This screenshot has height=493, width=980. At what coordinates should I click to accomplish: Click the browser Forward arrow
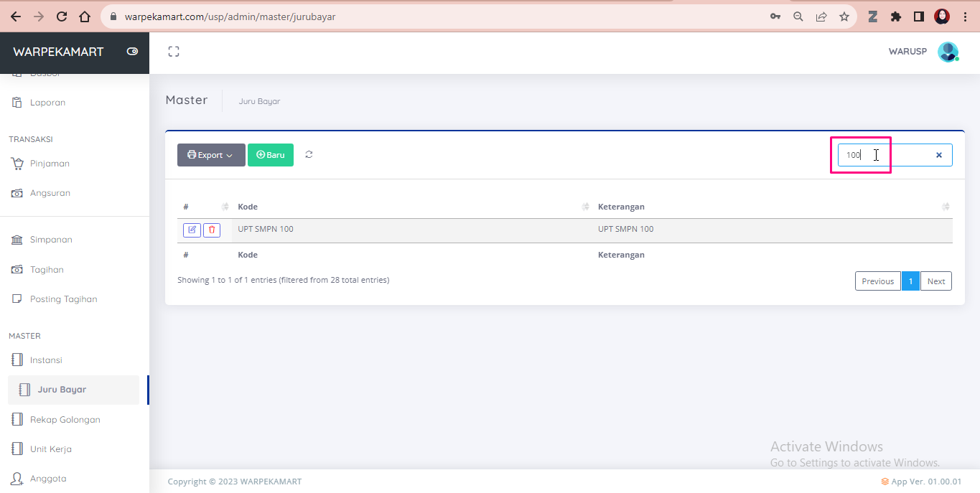tap(39, 17)
